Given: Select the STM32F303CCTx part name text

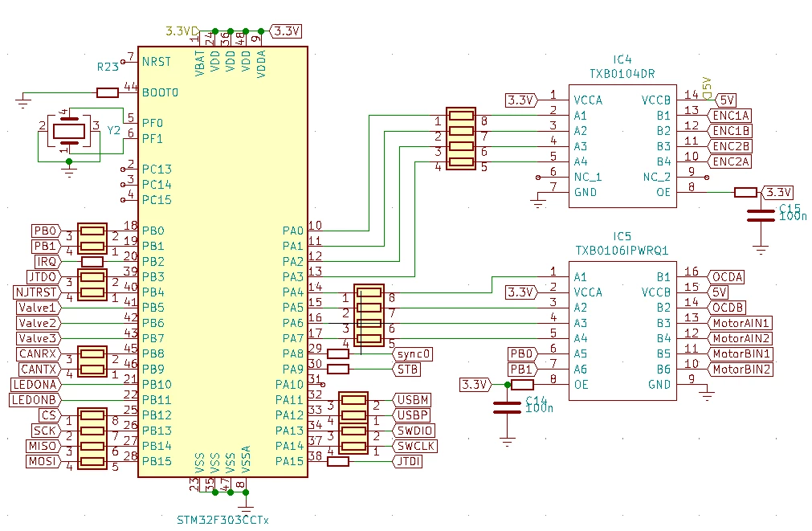Looking at the screenshot, I should point(222,520).
